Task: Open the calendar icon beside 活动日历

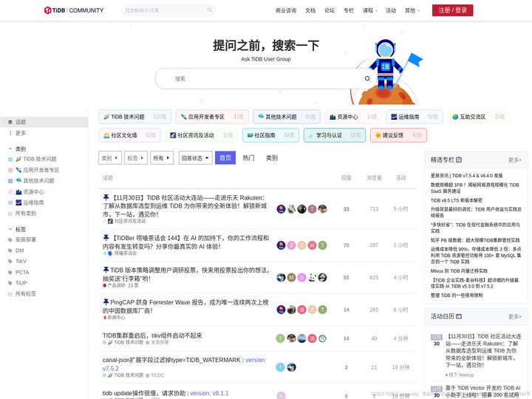Action: tap(459, 316)
